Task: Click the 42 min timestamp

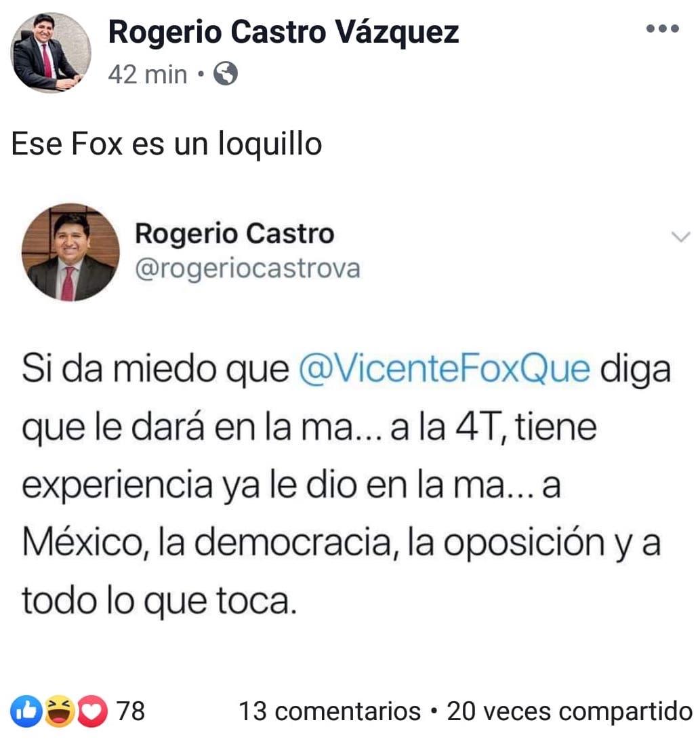Action: point(148,75)
